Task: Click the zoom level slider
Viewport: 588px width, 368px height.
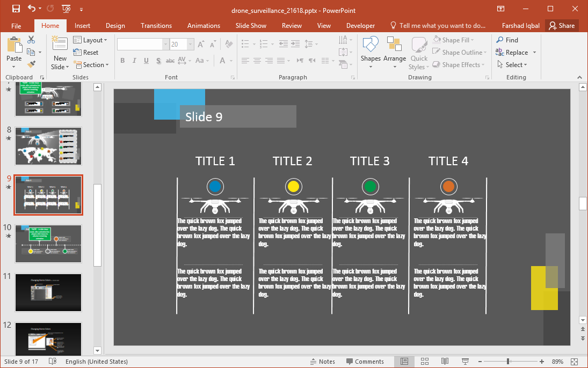Action: pyautogui.click(x=508, y=362)
